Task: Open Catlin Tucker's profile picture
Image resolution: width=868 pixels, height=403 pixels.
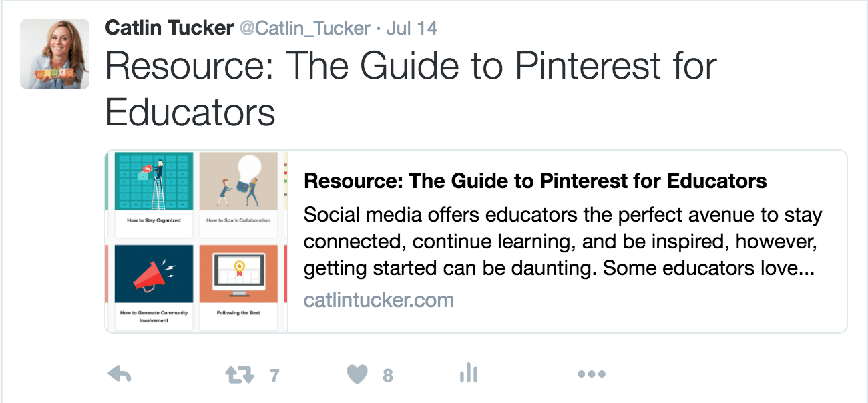Action: pyautogui.click(x=55, y=53)
